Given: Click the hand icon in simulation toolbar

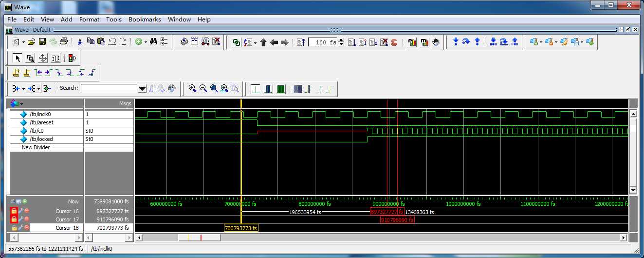Looking at the screenshot, I should click(436, 42).
